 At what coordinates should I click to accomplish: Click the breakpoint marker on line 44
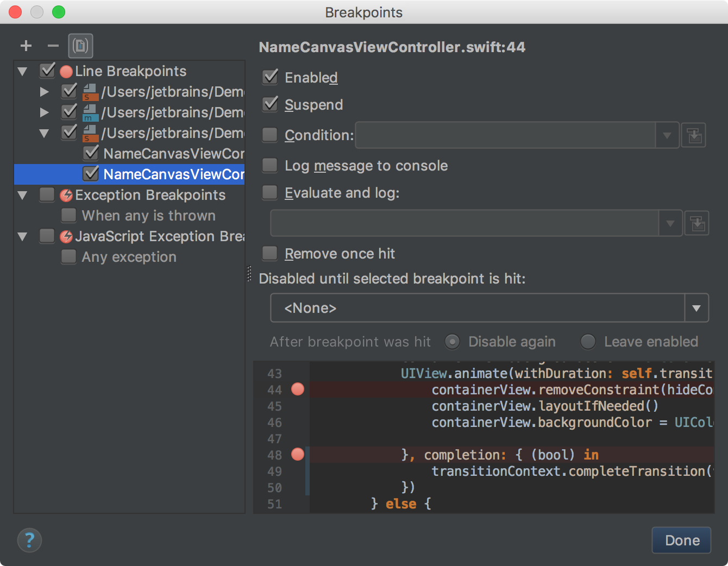(297, 389)
